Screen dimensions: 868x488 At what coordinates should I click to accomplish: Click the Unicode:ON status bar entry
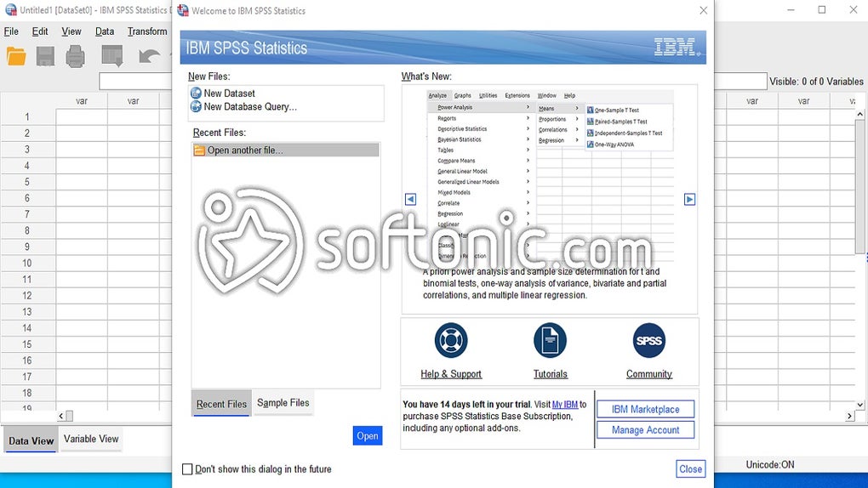(770, 465)
